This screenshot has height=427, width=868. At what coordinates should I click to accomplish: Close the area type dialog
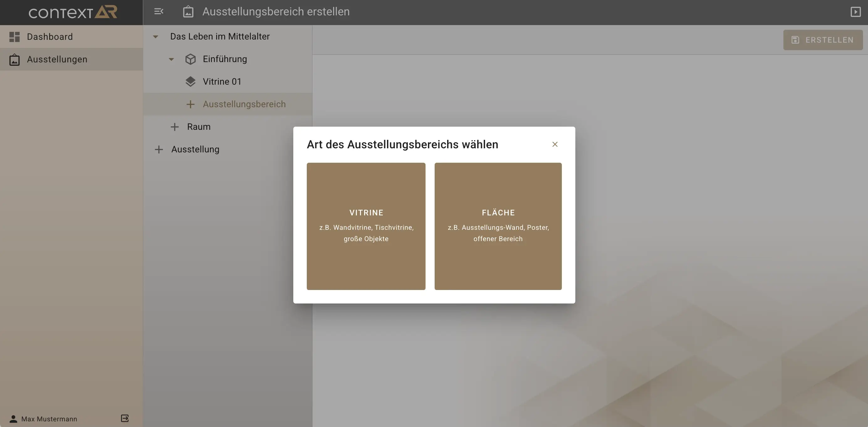click(555, 144)
